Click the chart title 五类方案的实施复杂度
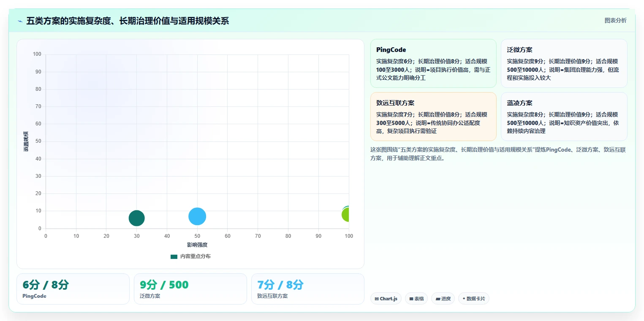The width and height of the screenshot is (644, 321). (128, 21)
